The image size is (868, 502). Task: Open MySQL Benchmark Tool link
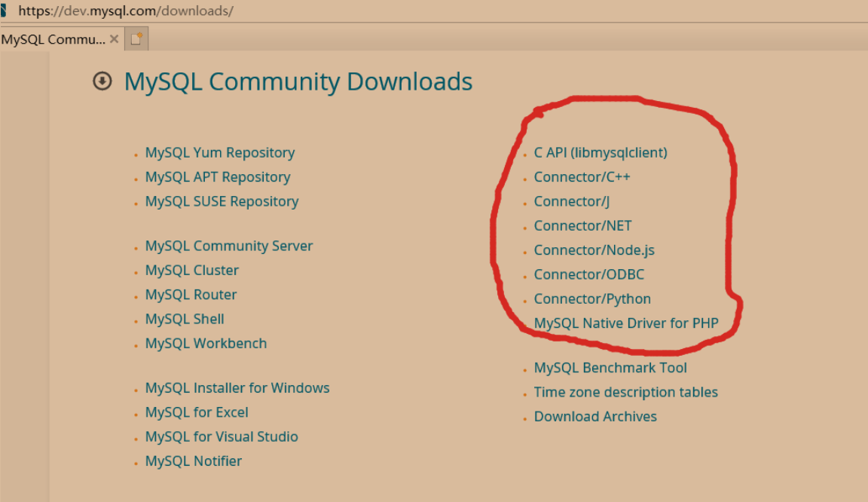click(x=610, y=367)
